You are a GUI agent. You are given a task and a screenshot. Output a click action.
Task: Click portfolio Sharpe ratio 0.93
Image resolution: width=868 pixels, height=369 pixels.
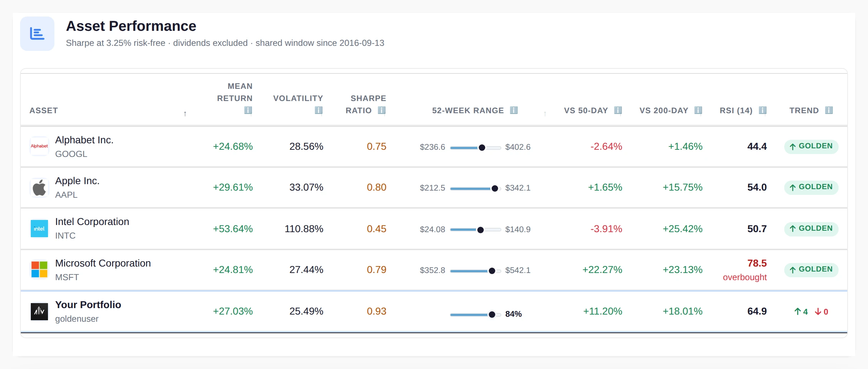pos(376,311)
